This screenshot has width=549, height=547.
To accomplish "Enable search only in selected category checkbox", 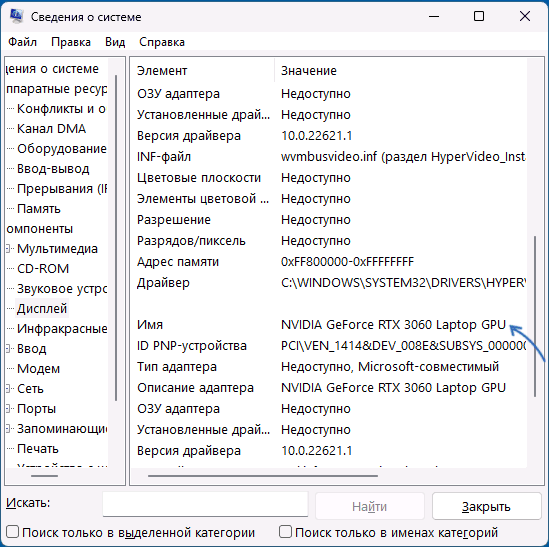I will pos(12,532).
